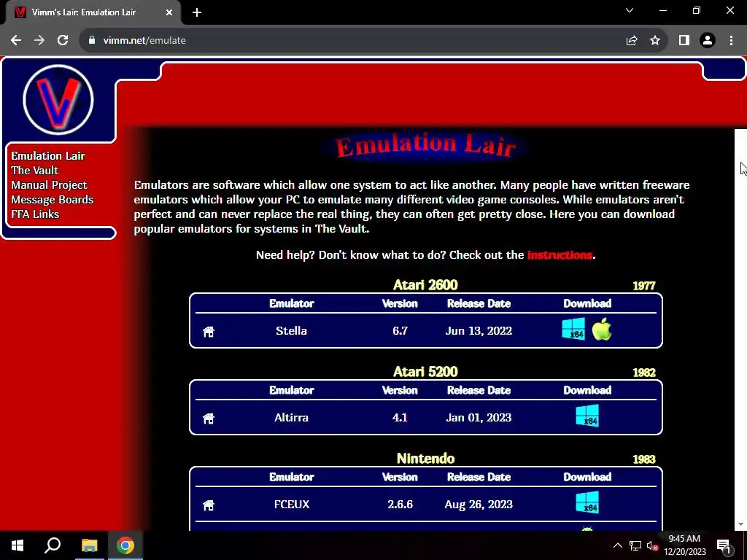The height and width of the screenshot is (560, 747).
Task: Open FFA Links sidebar link
Action: click(35, 214)
